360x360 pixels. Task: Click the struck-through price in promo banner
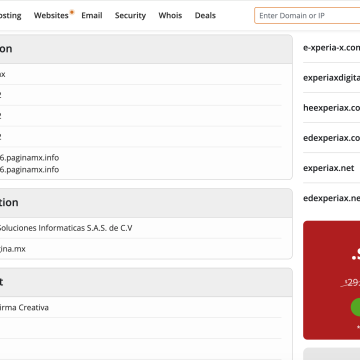[351, 283]
